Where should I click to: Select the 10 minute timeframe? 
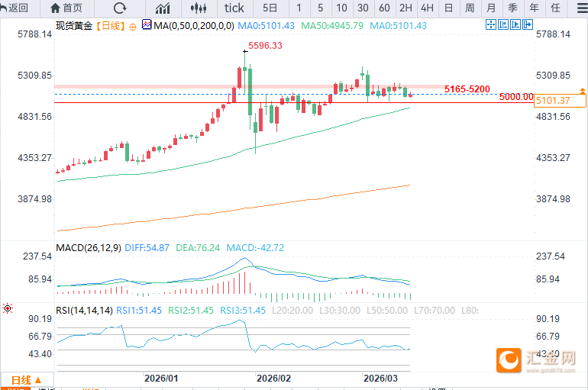(341, 8)
